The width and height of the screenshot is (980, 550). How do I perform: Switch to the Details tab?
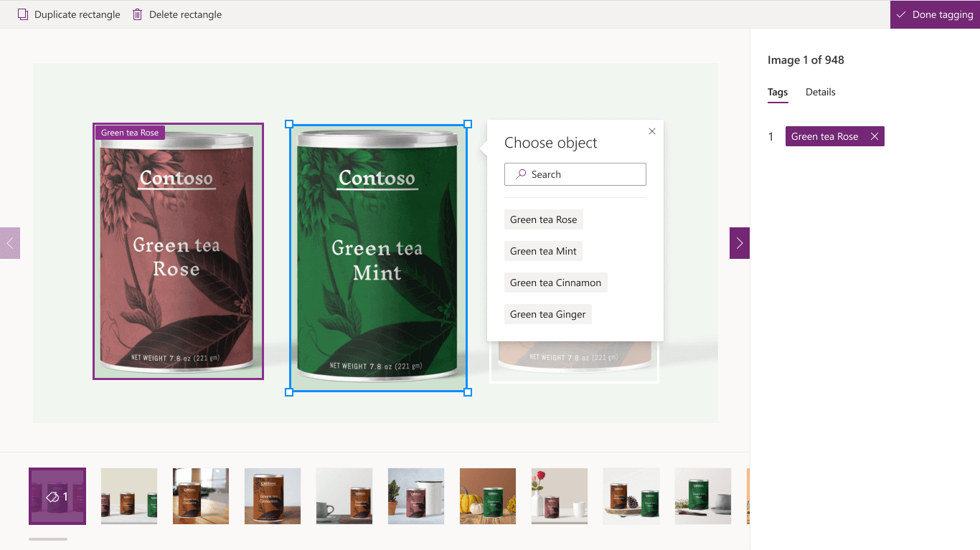[820, 92]
